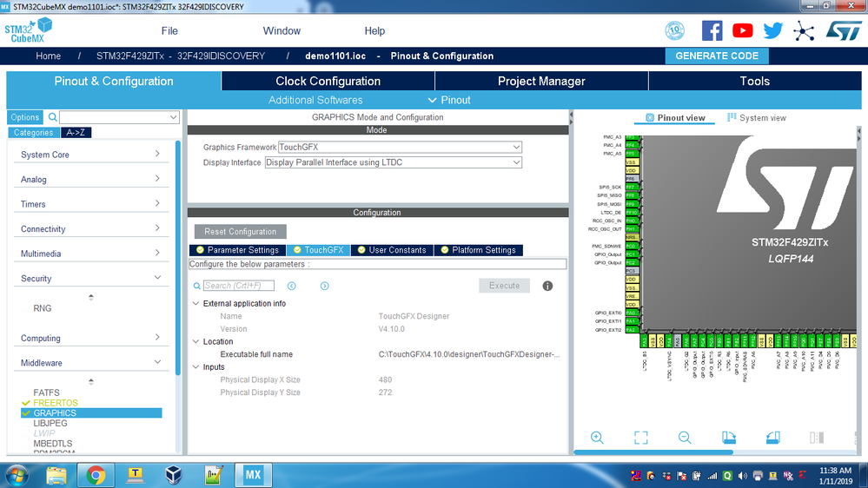
Task: Collapse the Inputs group
Action: 196,367
